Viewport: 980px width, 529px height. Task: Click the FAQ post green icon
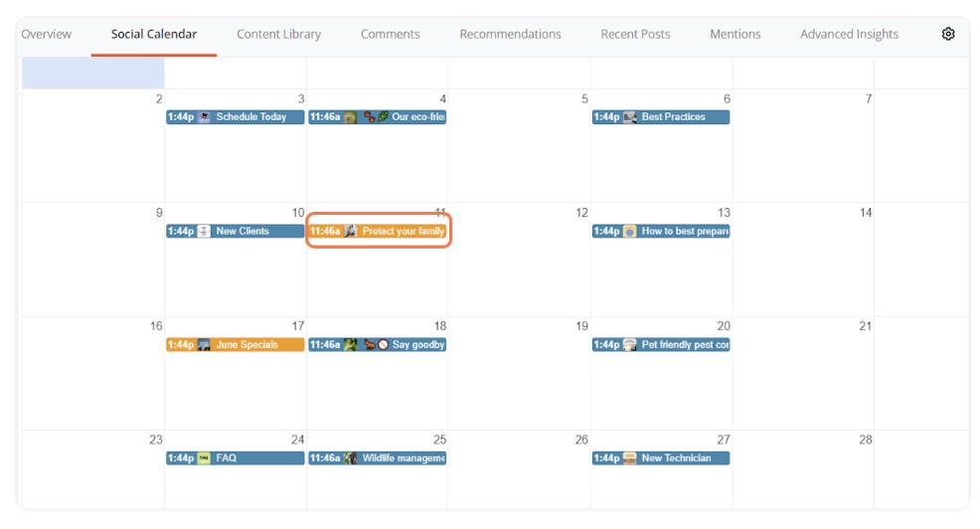[x=204, y=458]
